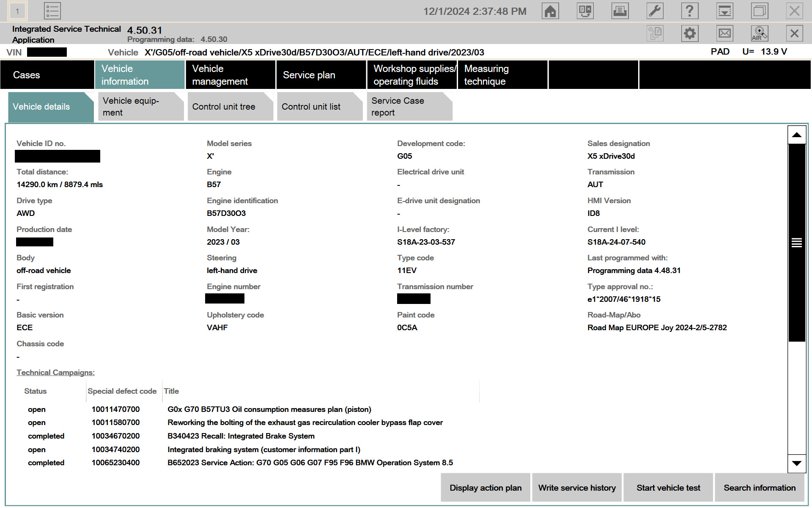
Task: Click the operations list icon at top left
Action: tap(52, 11)
